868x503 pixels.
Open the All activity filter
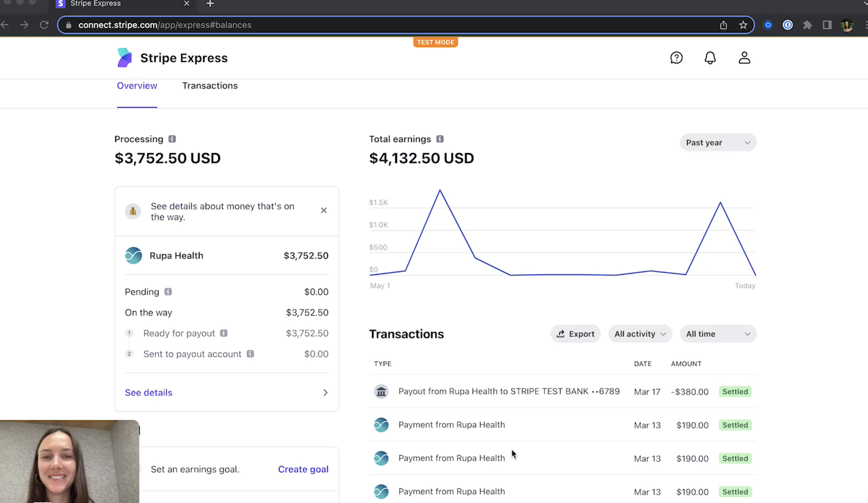pos(640,333)
